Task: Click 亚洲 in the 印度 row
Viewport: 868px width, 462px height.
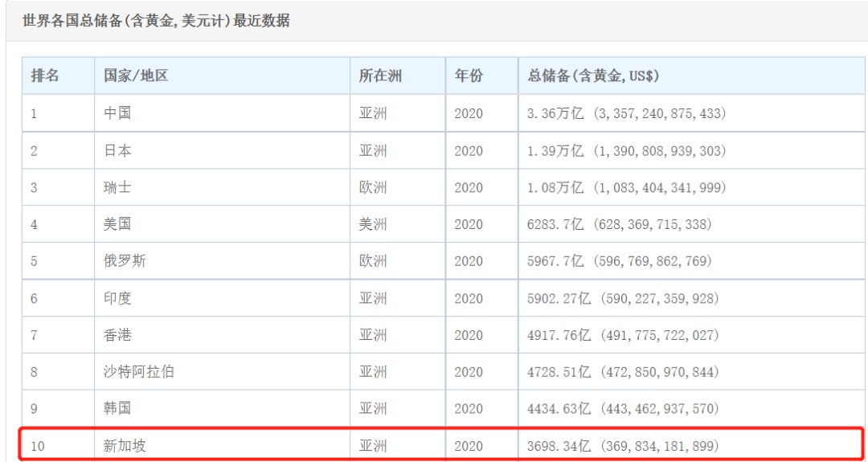Action: (x=373, y=298)
